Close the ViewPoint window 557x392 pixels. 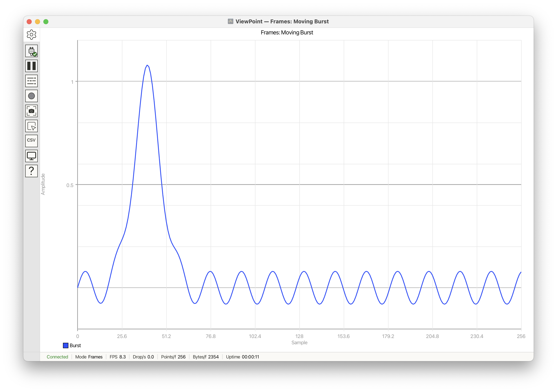[x=29, y=22]
